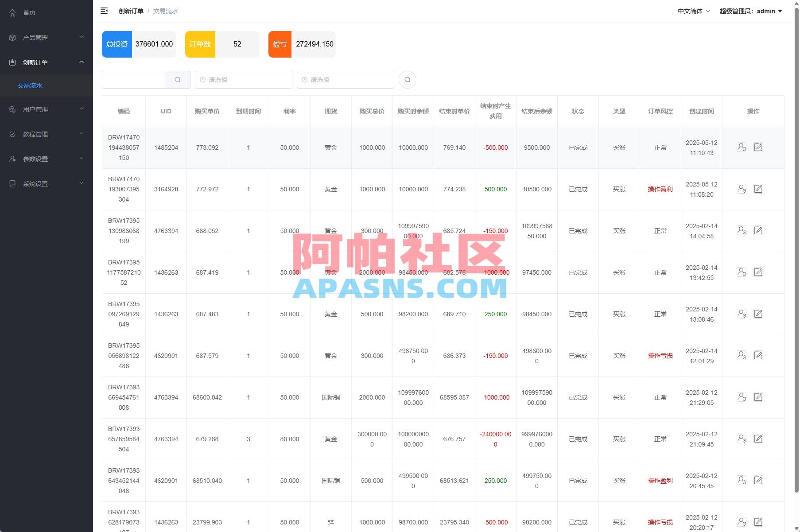The width and height of the screenshot is (800, 532).
Task: Click 创新订单 in the breadcrumb
Action: click(x=130, y=11)
